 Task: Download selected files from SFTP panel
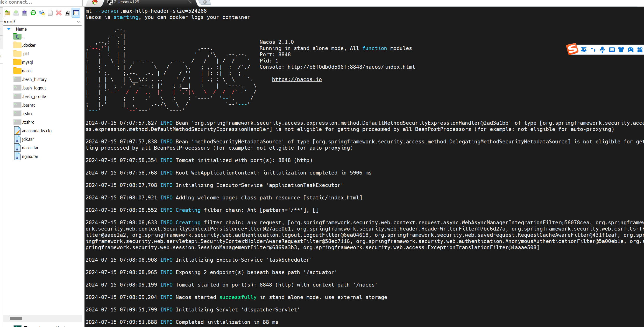pyautogui.click(x=16, y=13)
